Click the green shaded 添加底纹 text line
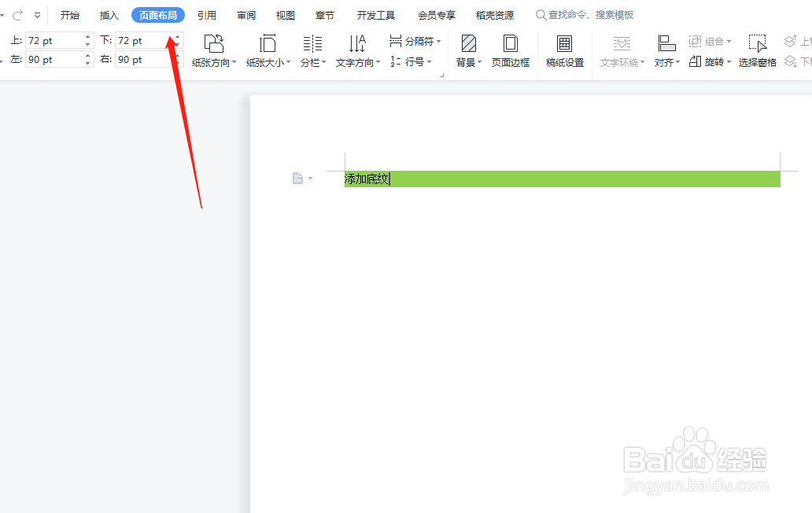 pyautogui.click(x=562, y=179)
